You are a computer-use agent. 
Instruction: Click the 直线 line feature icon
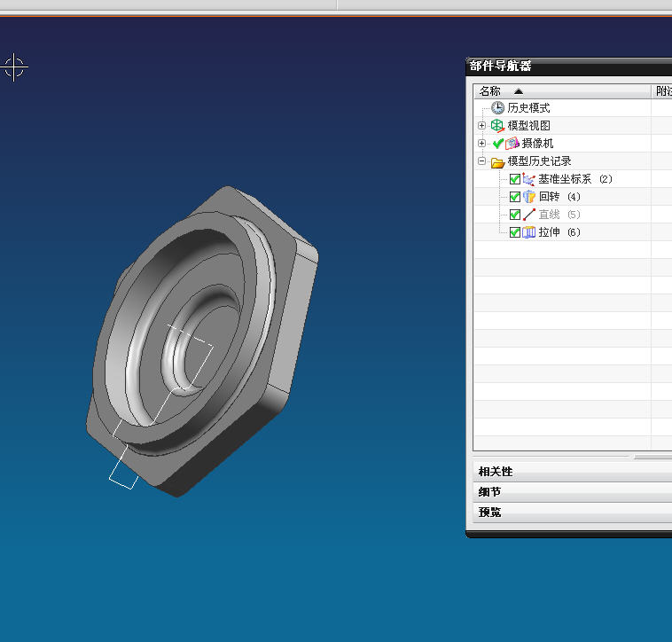(529, 215)
